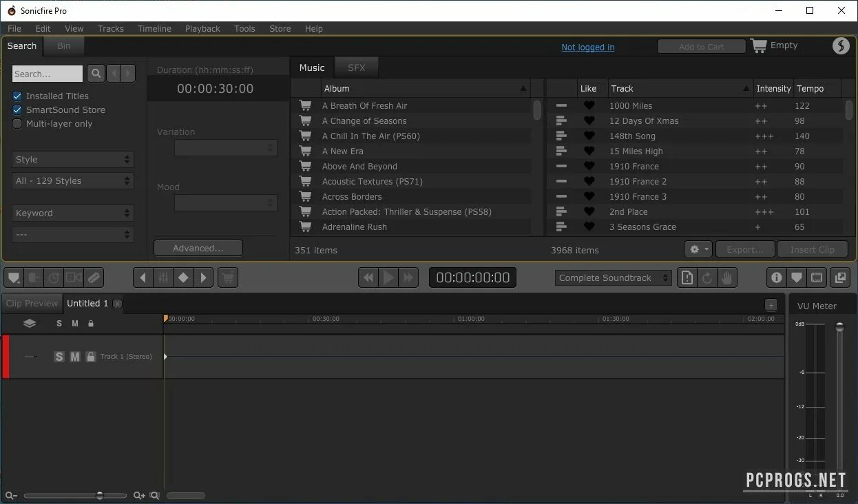Switch to the Bin tab
The image size is (858, 504).
64,46
